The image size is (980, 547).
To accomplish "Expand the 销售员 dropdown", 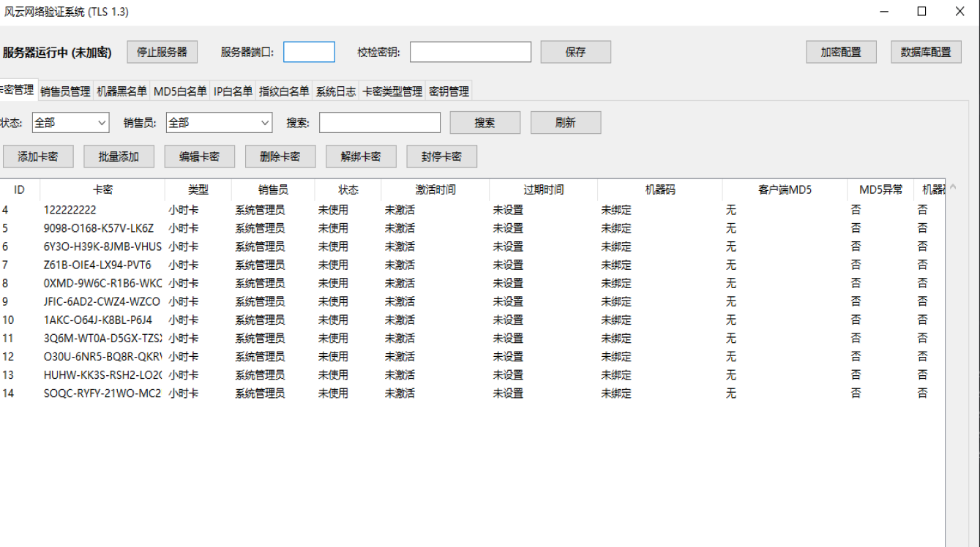I will 219,123.
